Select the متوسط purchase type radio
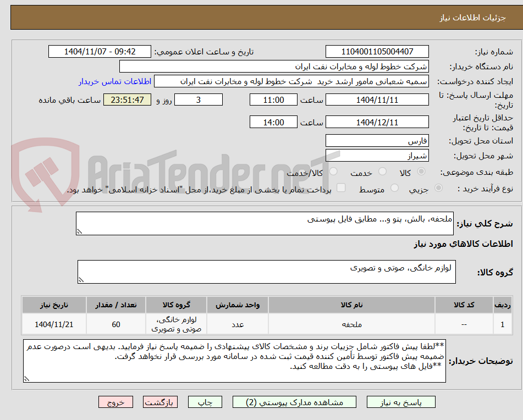 [394, 188]
